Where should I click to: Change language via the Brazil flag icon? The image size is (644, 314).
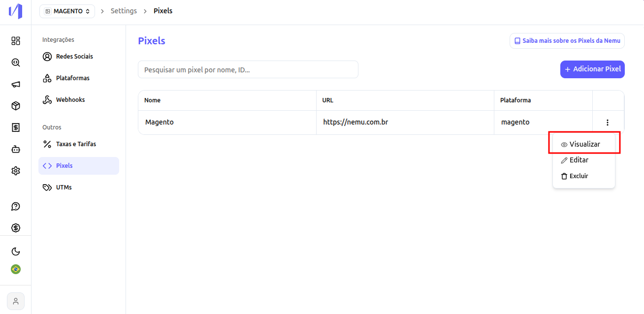pos(16,269)
